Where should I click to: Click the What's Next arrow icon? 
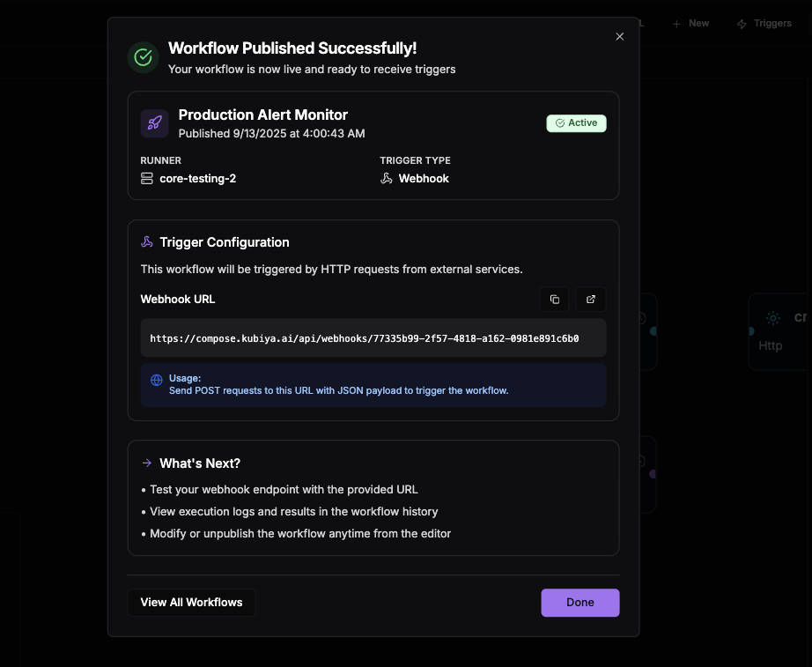pos(147,463)
